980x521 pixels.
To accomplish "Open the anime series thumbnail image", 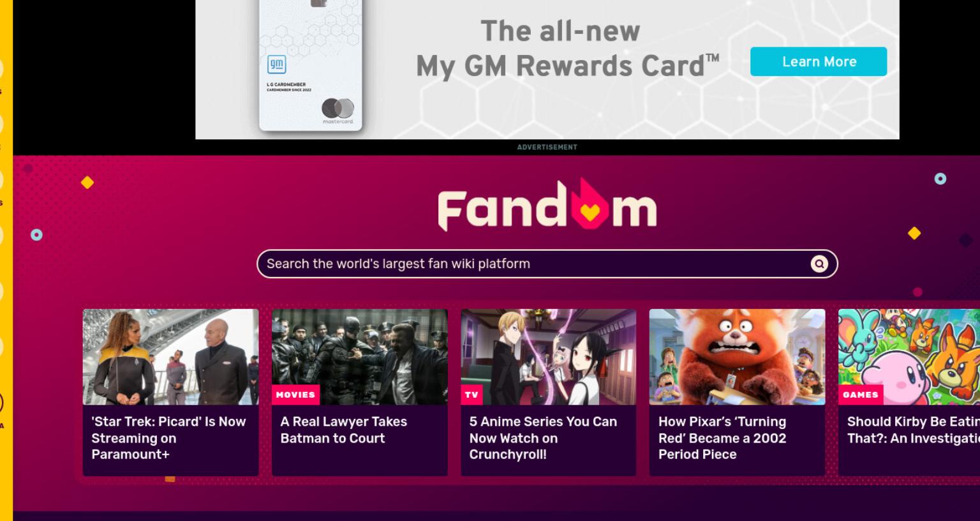I will pos(548,357).
